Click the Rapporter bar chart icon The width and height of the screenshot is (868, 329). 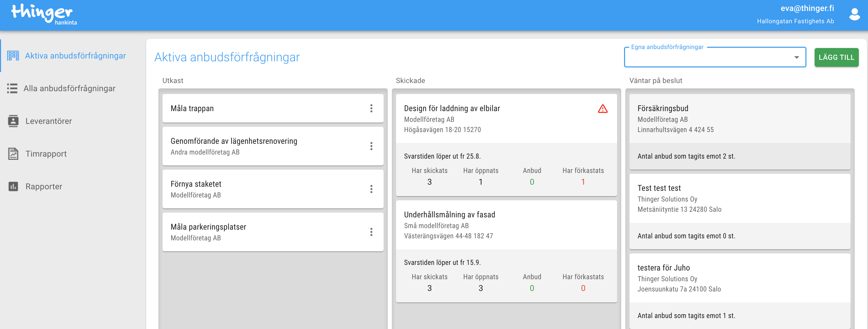point(13,186)
